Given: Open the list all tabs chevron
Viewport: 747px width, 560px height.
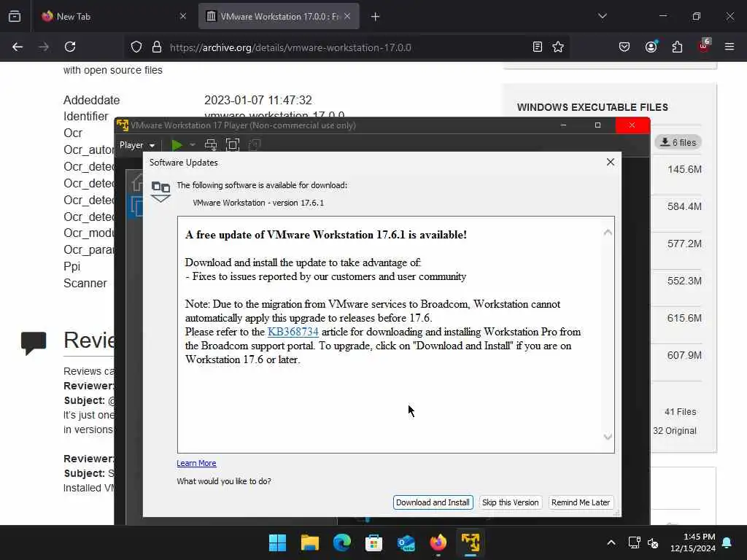Looking at the screenshot, I should (602, 16).
